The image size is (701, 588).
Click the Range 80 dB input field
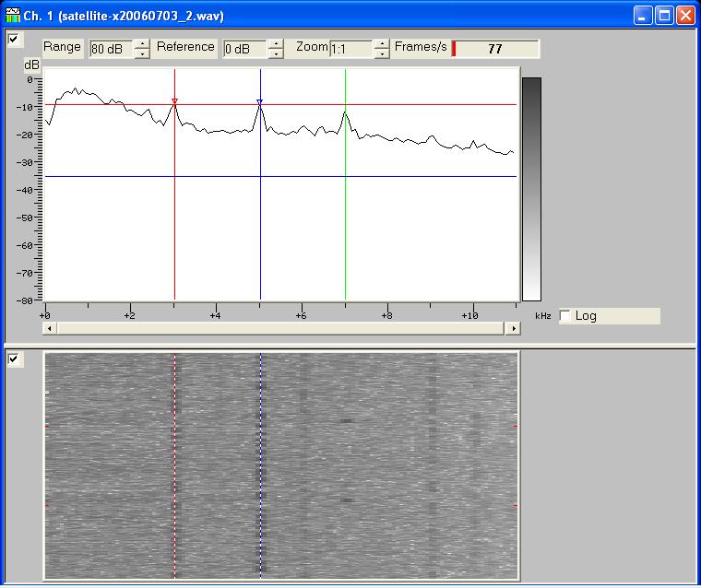111,49
